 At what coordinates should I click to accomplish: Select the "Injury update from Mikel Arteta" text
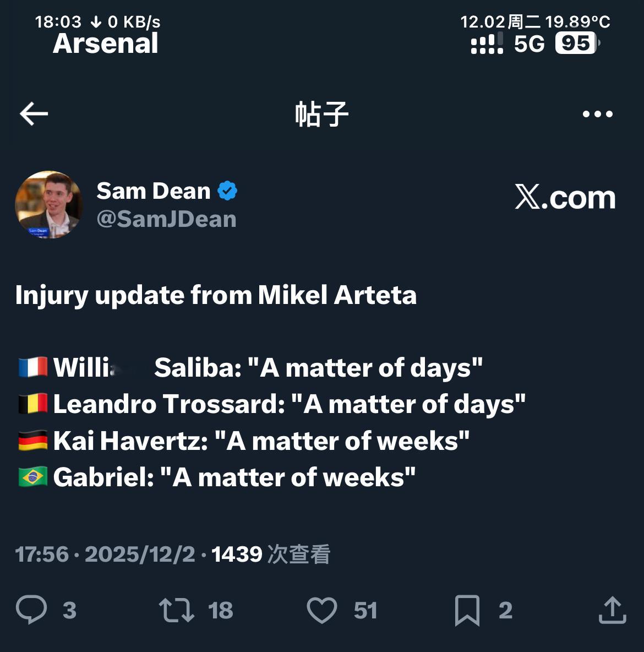point(216,295)
